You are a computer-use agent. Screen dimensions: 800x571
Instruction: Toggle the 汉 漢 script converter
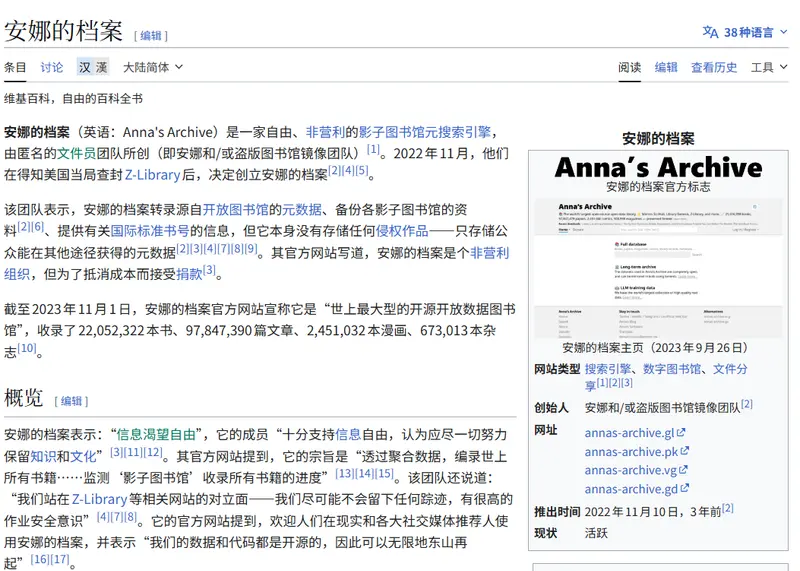93,67
